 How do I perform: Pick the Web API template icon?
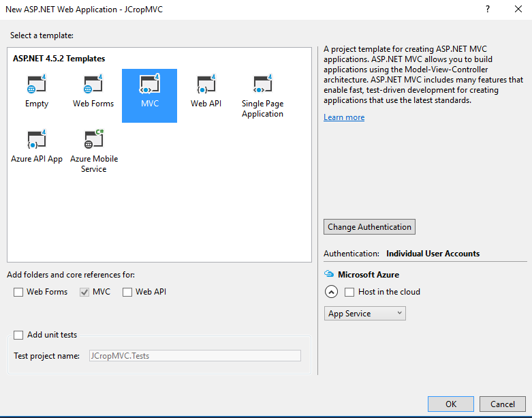point(206,84)
